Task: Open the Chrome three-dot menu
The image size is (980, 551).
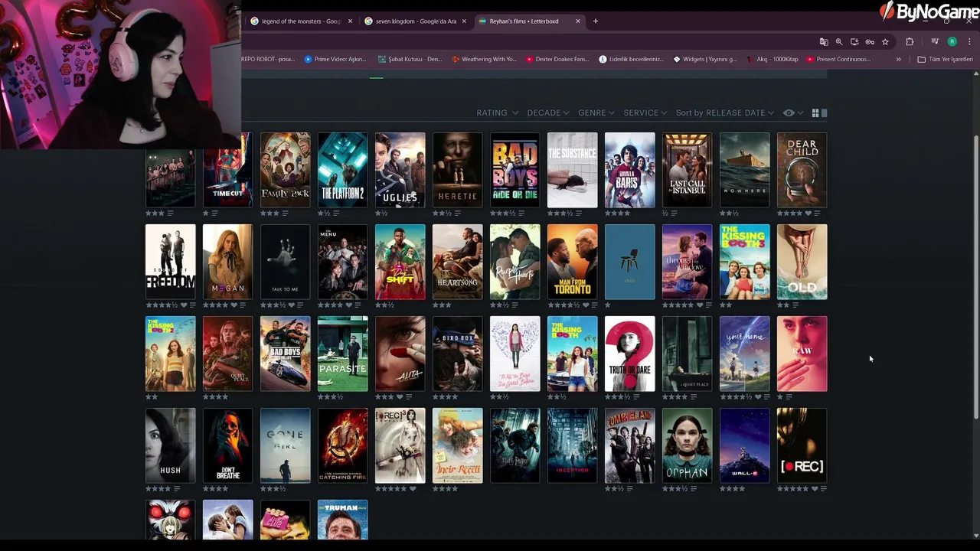Action: (x=969, y=42)
